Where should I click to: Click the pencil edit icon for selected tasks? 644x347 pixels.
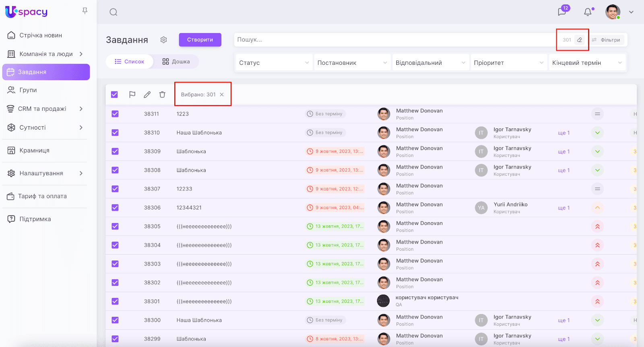click(x=147, y=95)
